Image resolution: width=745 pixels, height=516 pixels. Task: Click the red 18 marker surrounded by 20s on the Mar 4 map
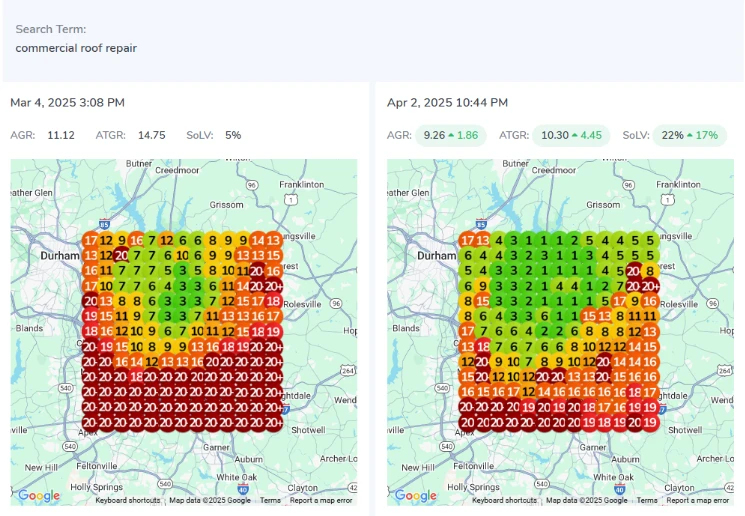coord(136,376)
